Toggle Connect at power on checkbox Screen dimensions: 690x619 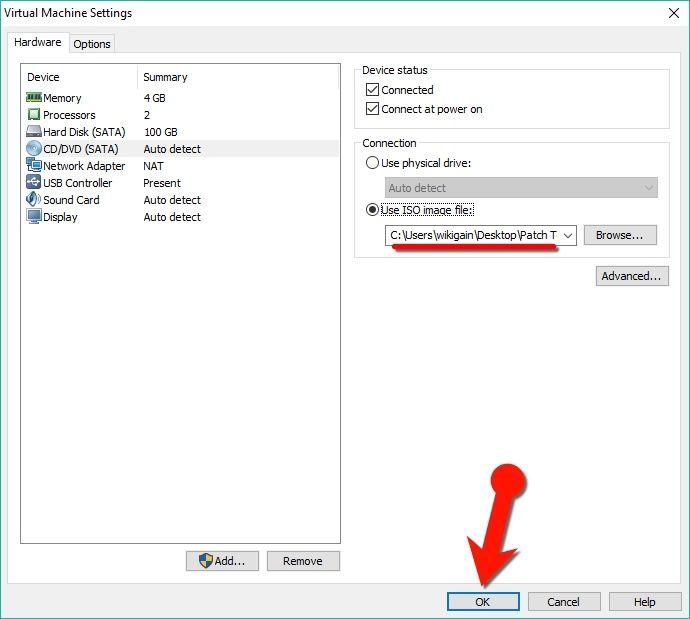pos(372,108)
